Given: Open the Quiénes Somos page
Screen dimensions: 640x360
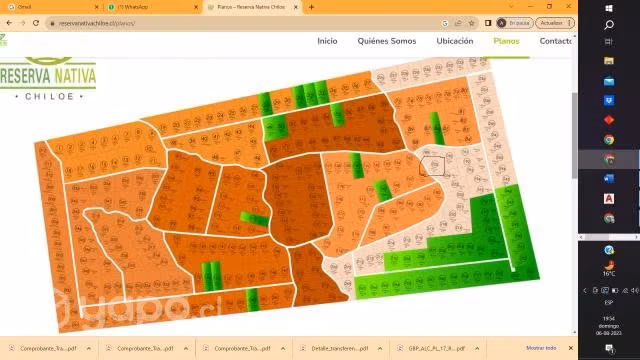Looking at the screenshot, I should [387, 41].
